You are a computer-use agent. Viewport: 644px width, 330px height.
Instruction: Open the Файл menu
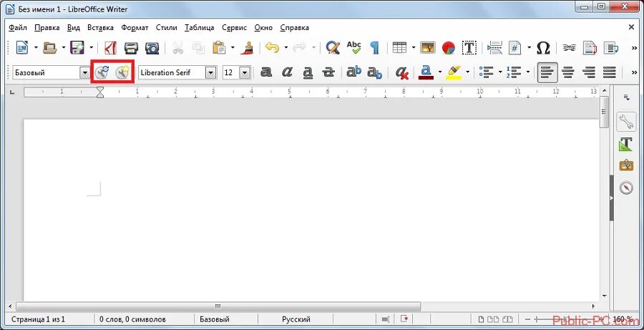click(18, 27)
